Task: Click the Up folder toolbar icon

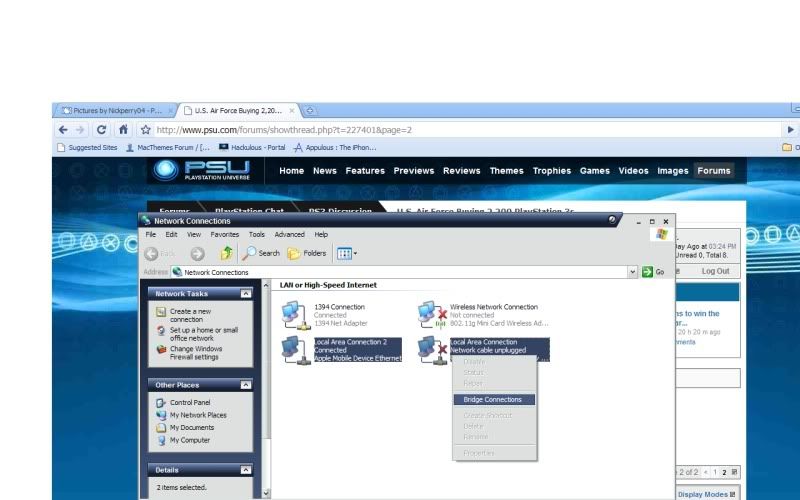Action: click(x=227, y=253)
